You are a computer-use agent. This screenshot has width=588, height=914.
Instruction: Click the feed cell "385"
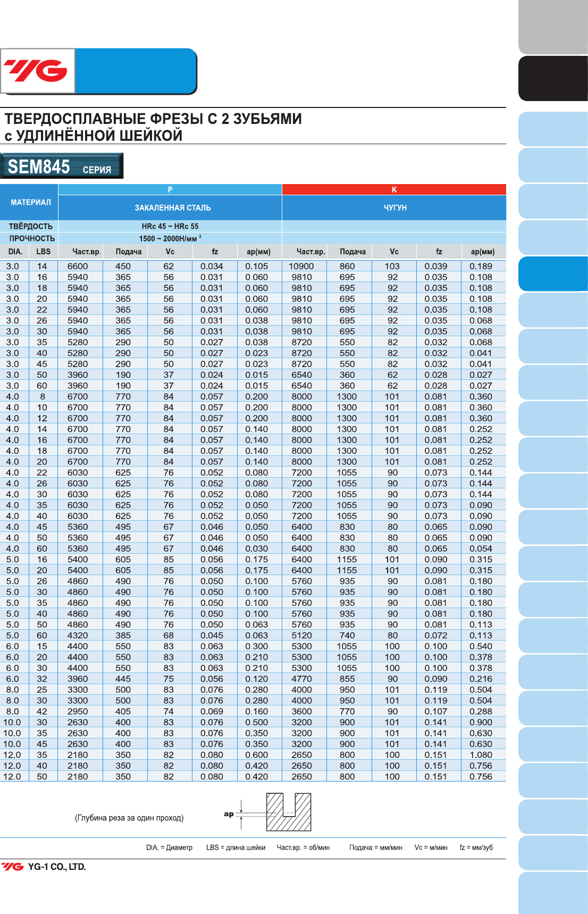tap(123, 635)
